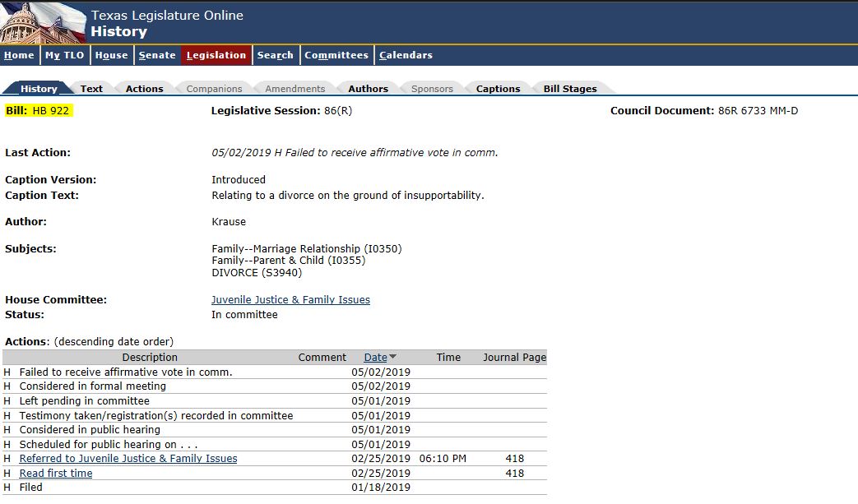Switch to the Actions tab
Screen dimensions: 858x504
(x=144, y=89)
